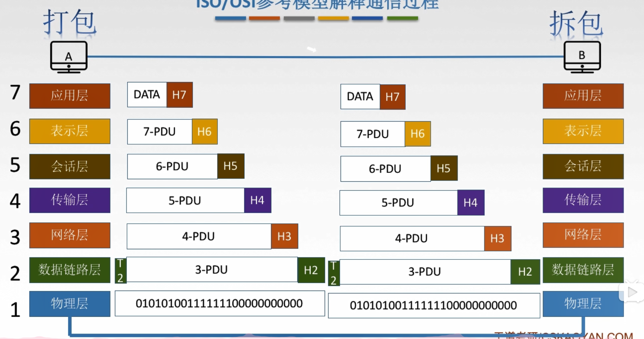Click the H2 header in the 拆包 column
644x339 pixels.
click(x=525, y=271)
